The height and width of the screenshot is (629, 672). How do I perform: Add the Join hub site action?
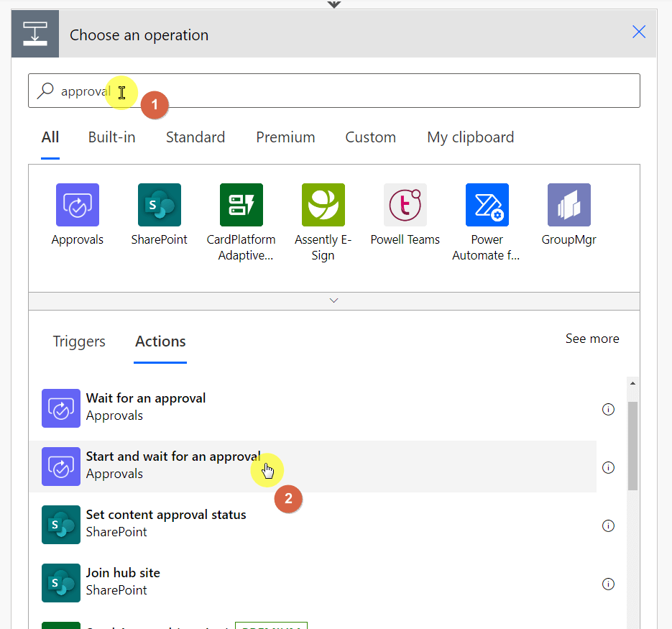[x=313, y=583]
